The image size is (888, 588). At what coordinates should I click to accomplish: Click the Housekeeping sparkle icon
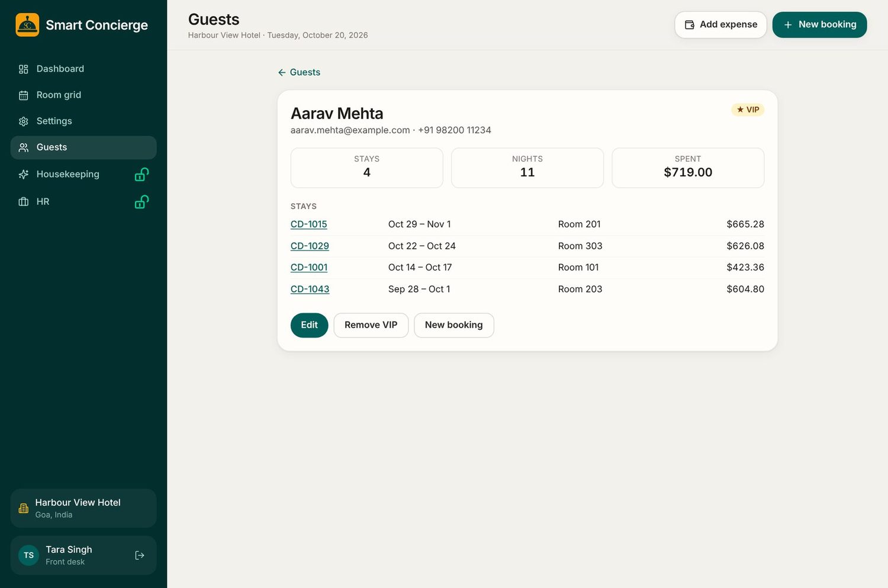[x=24, y=175]
